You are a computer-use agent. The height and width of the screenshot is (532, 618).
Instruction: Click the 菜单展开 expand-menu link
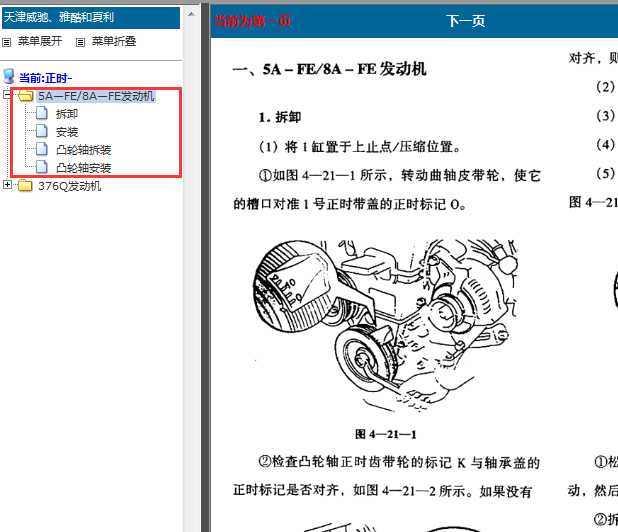(x=40, y=41)
